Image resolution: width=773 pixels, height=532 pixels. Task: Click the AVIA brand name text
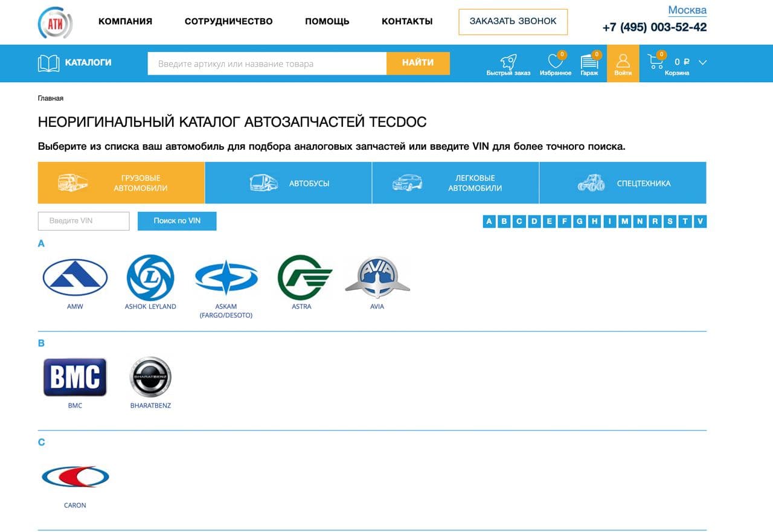[x=377, y=307]
